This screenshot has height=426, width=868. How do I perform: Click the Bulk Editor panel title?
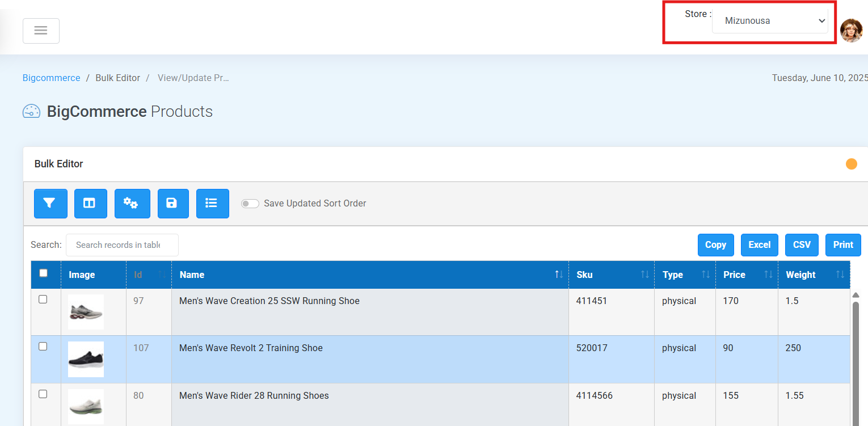(x=59, y=164)
